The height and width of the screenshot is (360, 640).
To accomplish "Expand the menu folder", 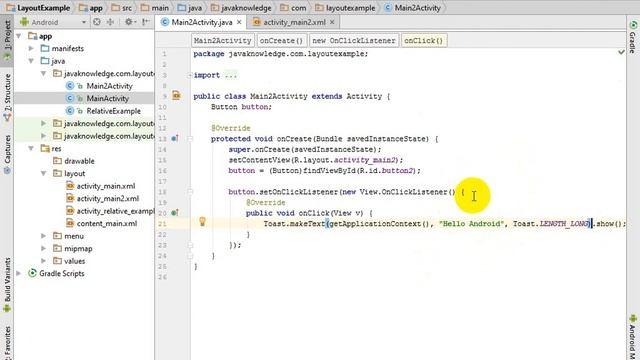I will pos(43,236).
